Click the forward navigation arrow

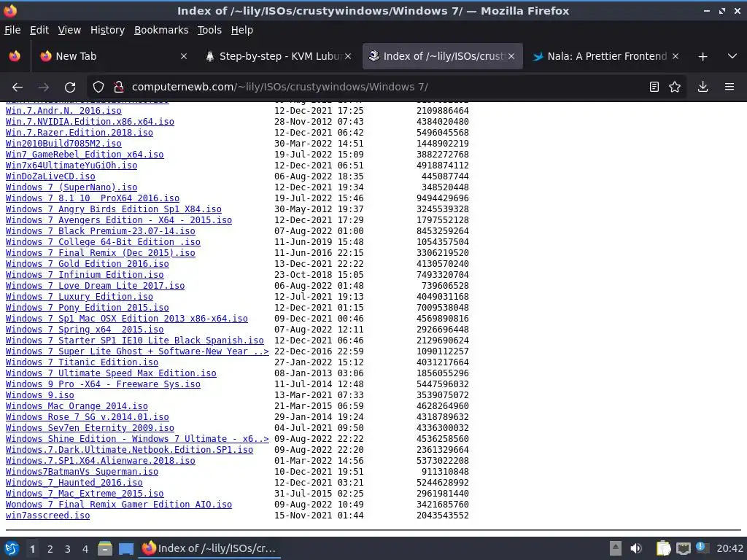[43, 87]
